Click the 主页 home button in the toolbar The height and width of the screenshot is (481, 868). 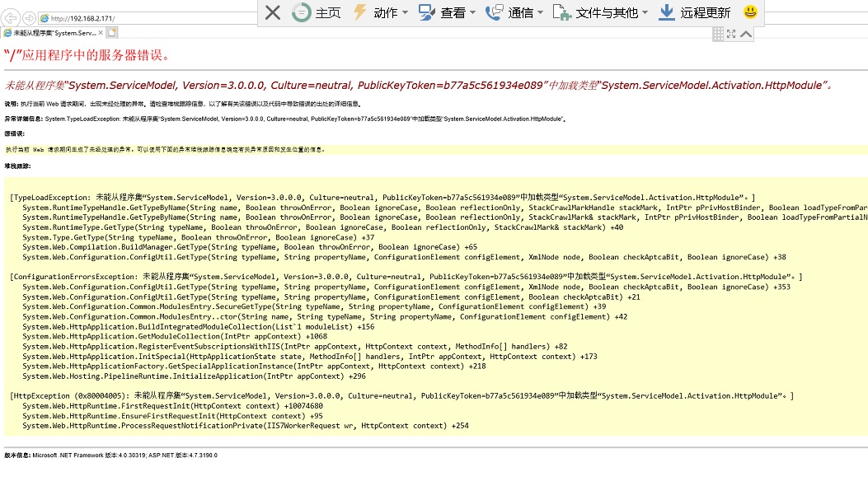317,12
